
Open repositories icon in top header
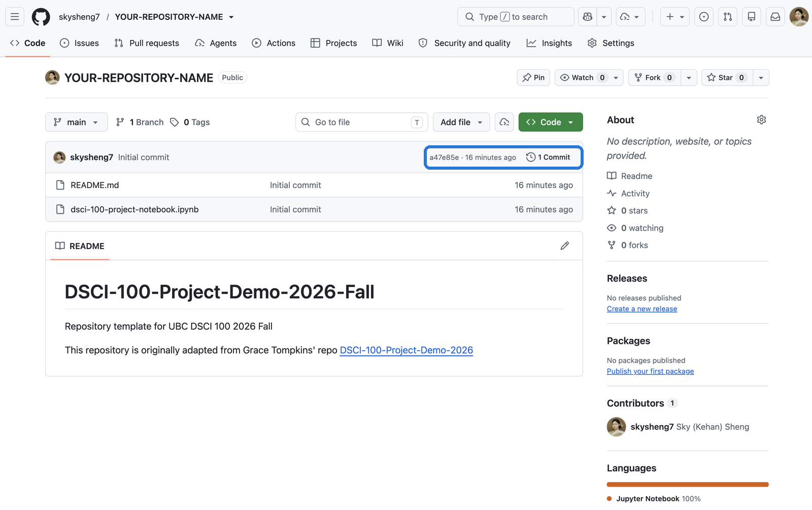(752, 17)
